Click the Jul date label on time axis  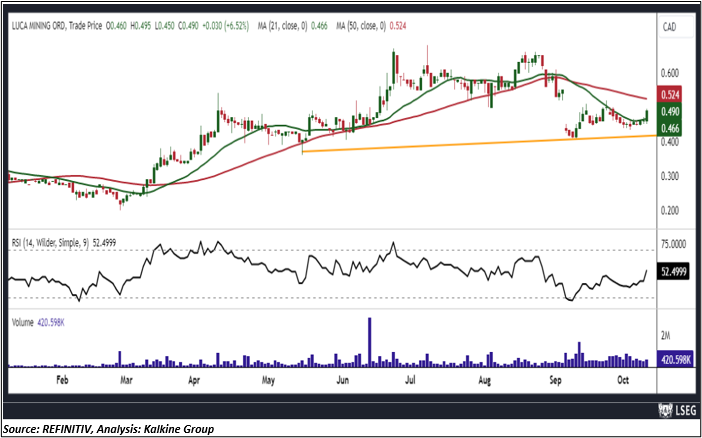(410, 381)
